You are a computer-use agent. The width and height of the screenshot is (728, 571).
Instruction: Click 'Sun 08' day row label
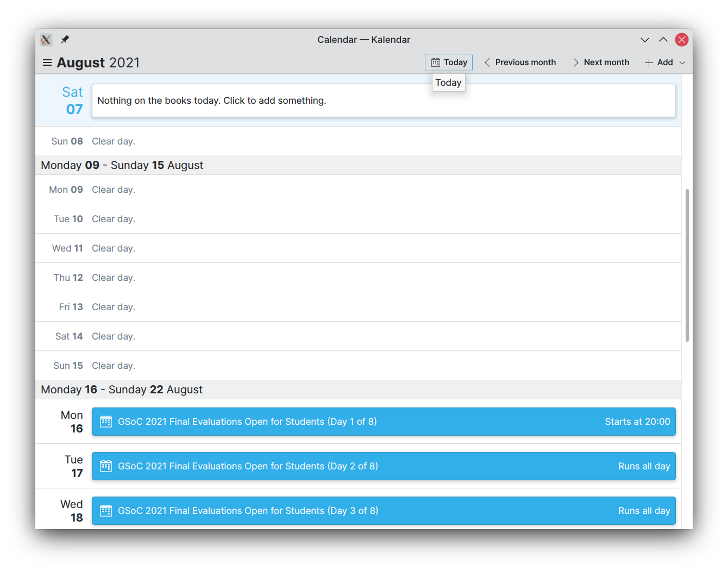click(67, 141)
